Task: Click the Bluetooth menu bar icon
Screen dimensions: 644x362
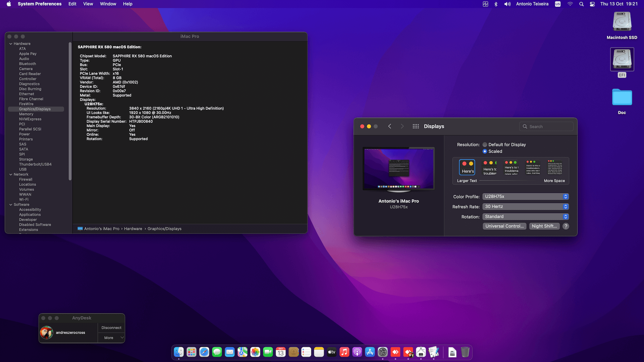Action: click(x=496, y=4)
